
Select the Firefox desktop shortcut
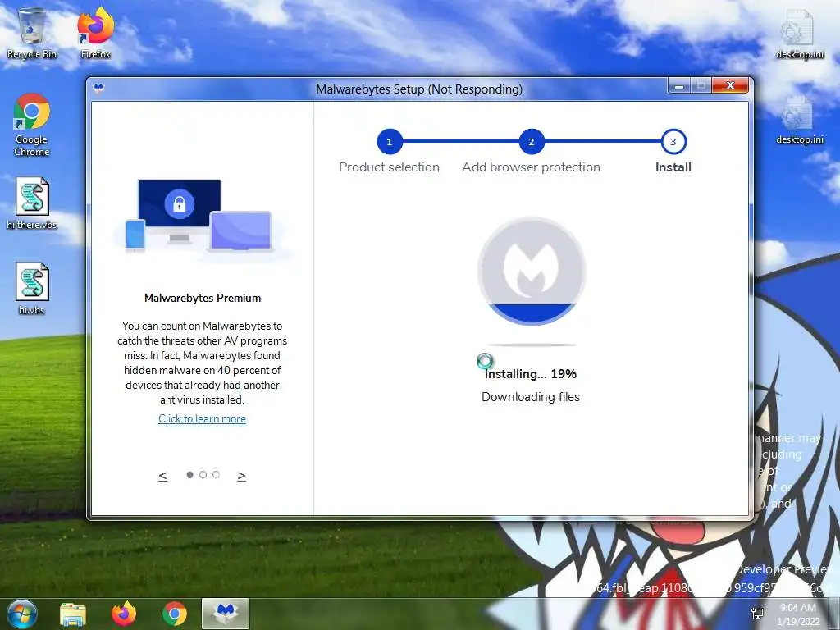pos(95,33)
